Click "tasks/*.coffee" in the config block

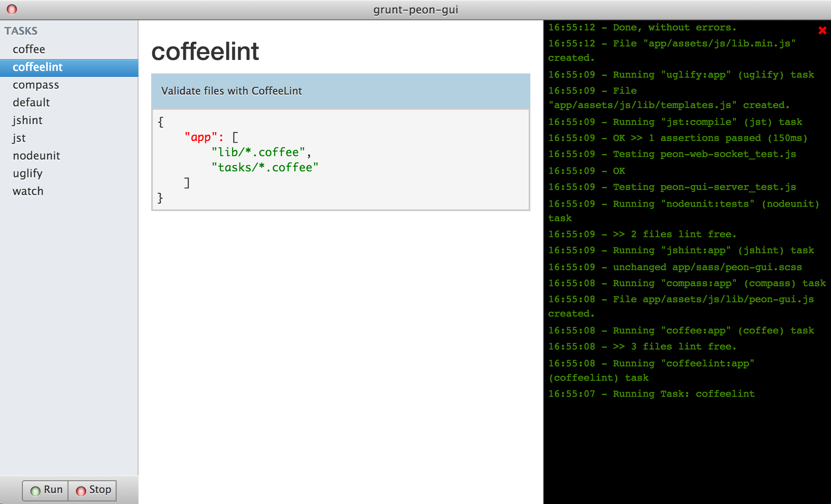point(265,167)
